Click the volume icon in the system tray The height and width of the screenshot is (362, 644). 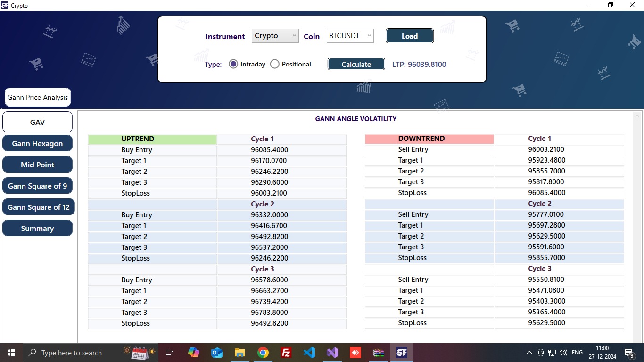pos(563,353)
